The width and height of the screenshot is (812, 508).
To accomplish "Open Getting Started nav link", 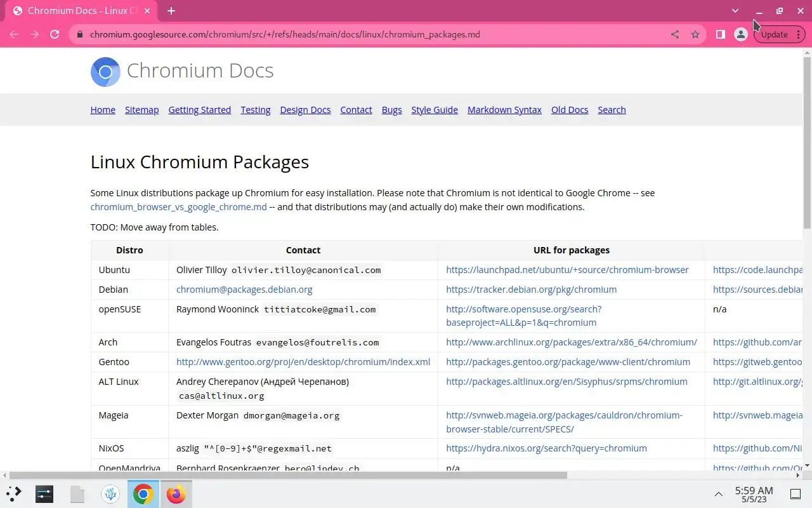I will 199,110.
